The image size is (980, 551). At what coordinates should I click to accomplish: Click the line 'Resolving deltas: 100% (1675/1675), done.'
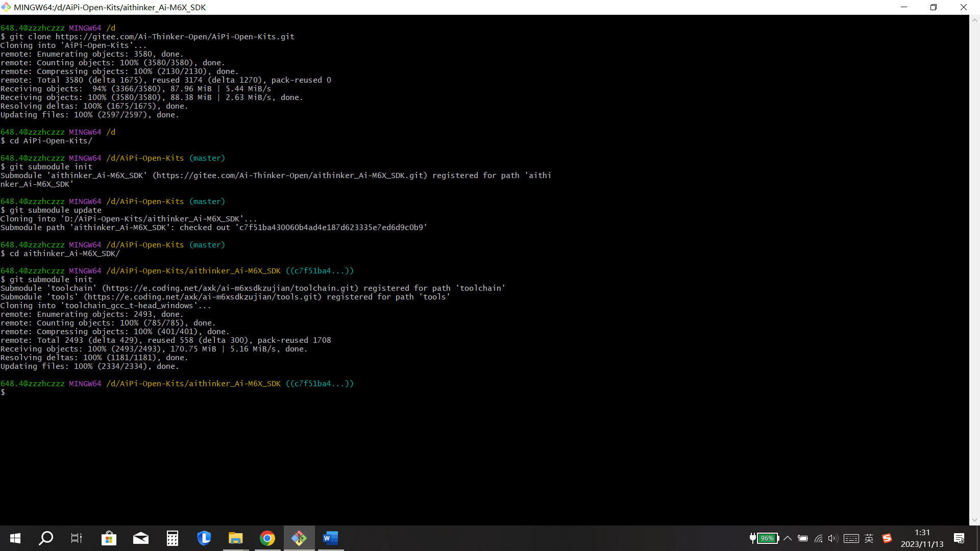(94, 106)
